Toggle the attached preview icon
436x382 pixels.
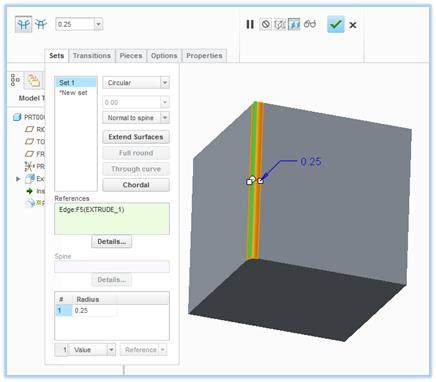click(294, 24)
